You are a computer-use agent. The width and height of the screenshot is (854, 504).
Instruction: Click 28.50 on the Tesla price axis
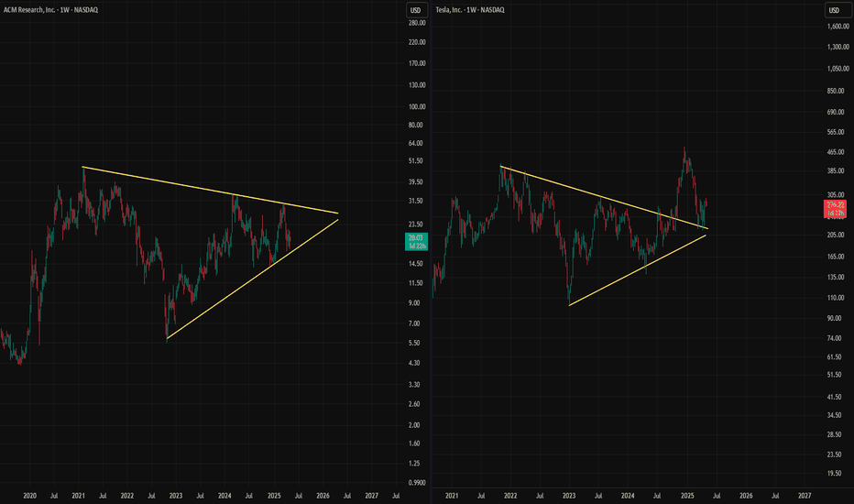pyautogui.click(x=834, y=434)
